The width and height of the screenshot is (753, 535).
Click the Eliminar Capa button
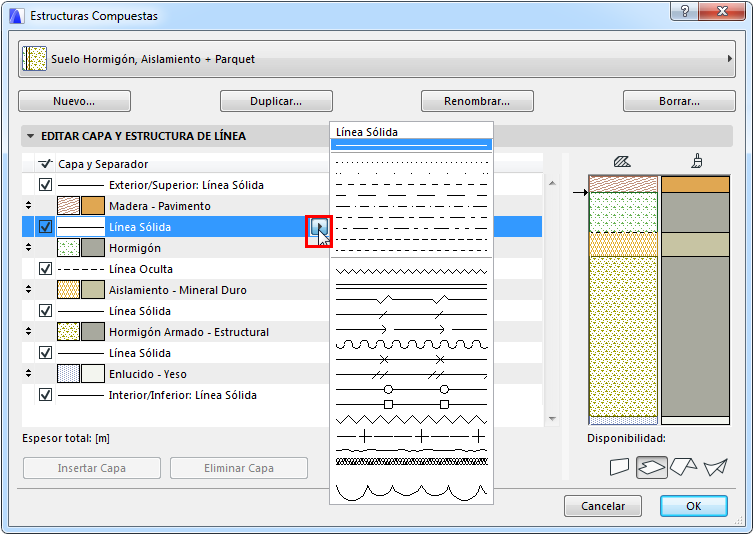pos(239,468)
